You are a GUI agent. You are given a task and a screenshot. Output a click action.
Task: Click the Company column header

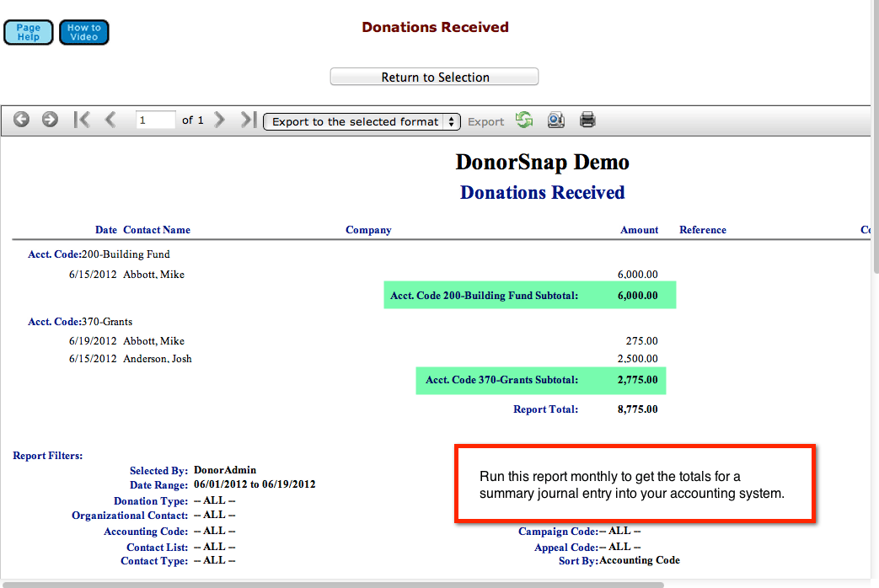[x=368, y=230]
